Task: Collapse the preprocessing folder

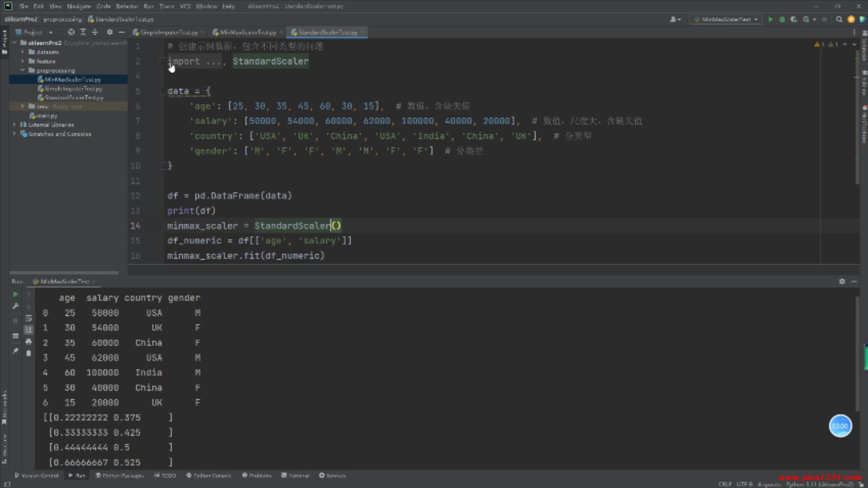Action: click(23, 70)
